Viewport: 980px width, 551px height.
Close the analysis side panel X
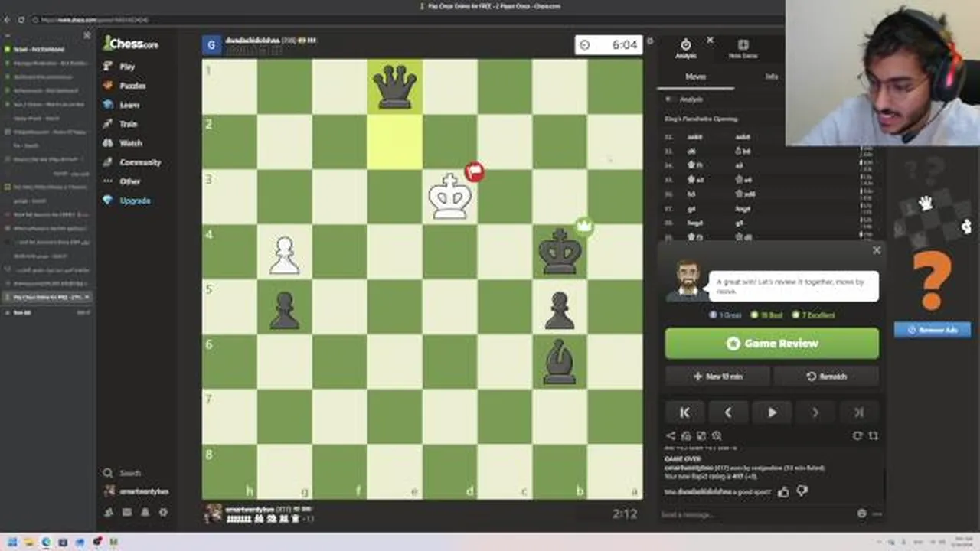pyautogui.click(x=710, y=40)
